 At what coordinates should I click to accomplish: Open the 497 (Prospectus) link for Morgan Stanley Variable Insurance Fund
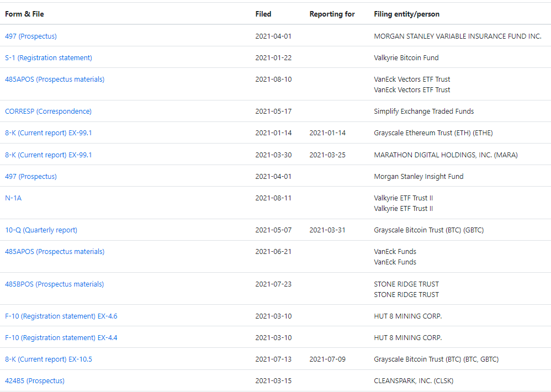31,36
